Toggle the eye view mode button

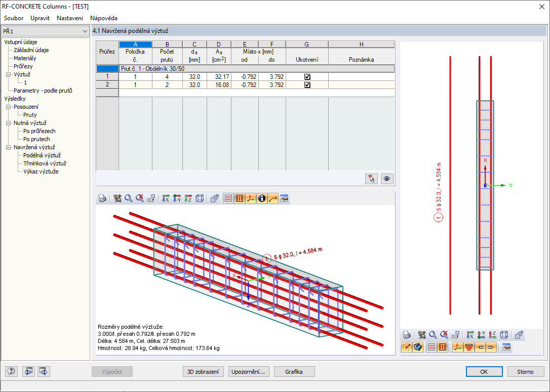click(387, 179)
